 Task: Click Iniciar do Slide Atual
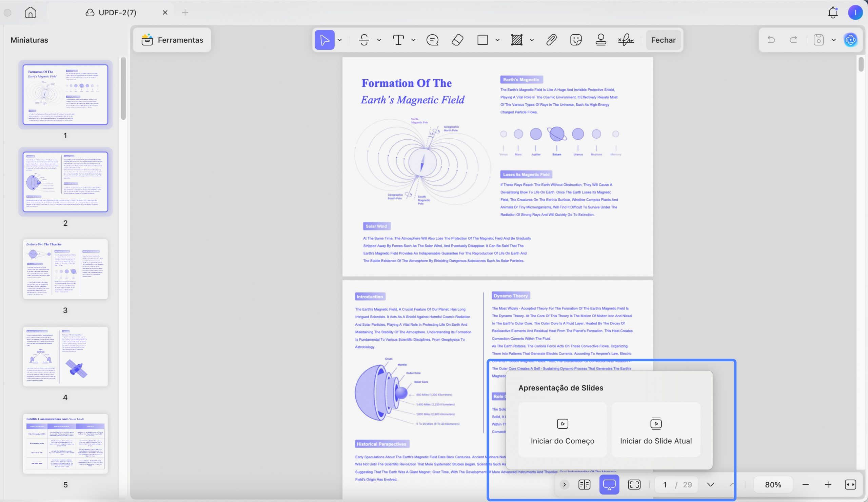point(656,430)
